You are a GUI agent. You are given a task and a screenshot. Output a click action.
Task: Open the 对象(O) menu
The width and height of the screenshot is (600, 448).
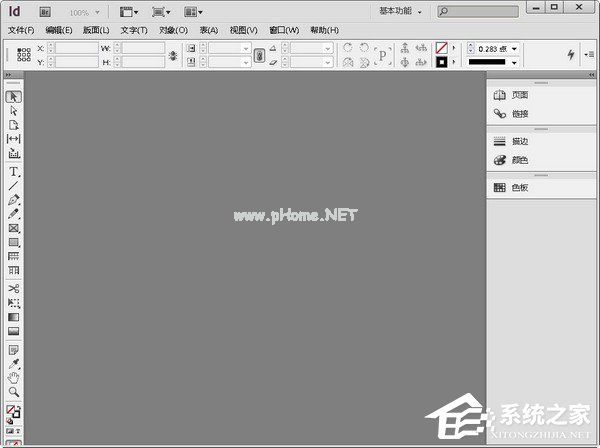tap(173, 30)
